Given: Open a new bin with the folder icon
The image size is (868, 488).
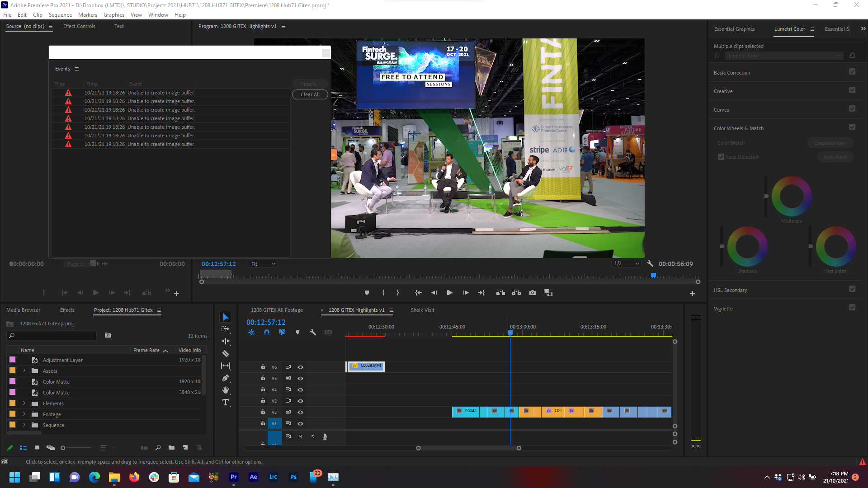Looking at the screenshot, I should tap(171, 448).
